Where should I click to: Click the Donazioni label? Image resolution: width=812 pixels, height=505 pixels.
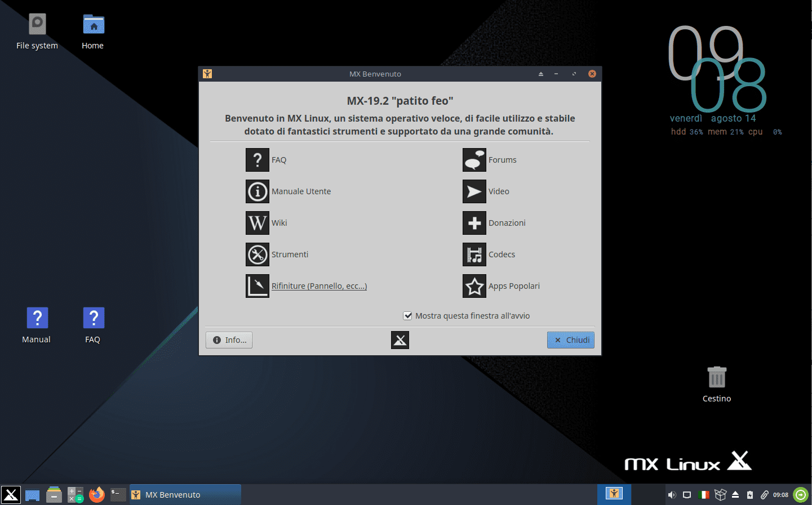507,223
